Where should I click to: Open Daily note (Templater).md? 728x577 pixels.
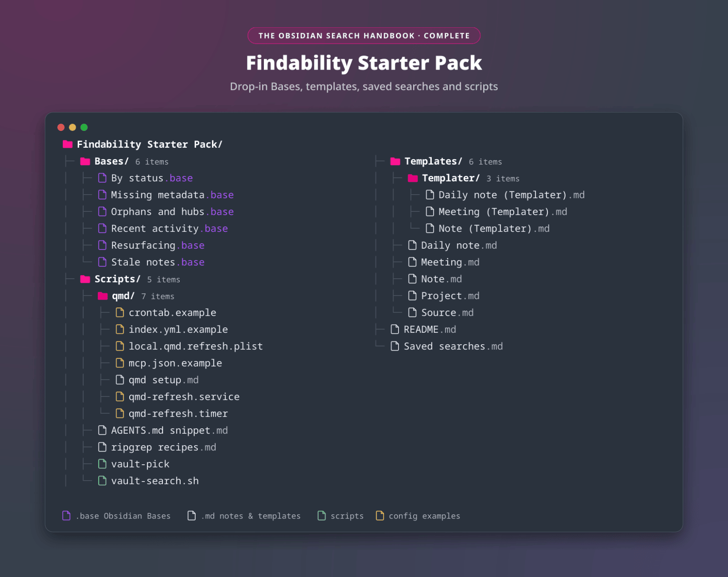pyautogui.click(x=511, y=195)
